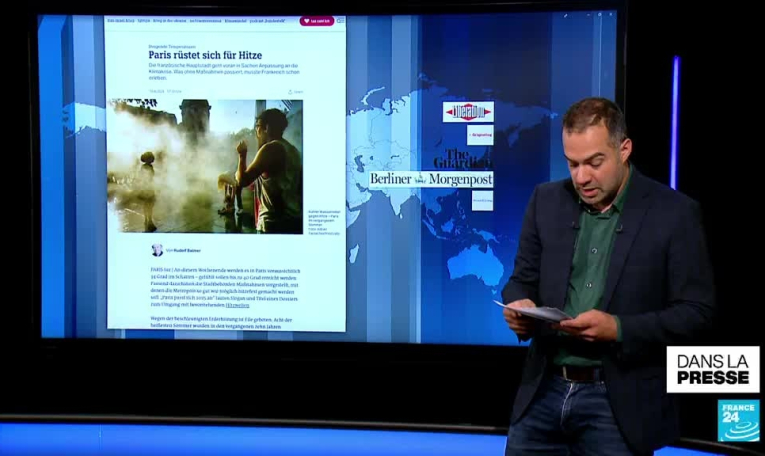The image size is (765, 456).
Task: Click the article teaser paragraph under the headline
Action: tap(223, 72)
